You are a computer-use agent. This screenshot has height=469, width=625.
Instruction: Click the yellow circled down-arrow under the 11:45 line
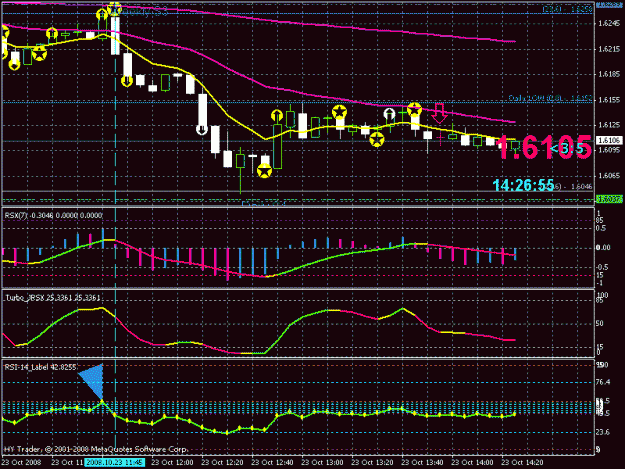[127, 81]
